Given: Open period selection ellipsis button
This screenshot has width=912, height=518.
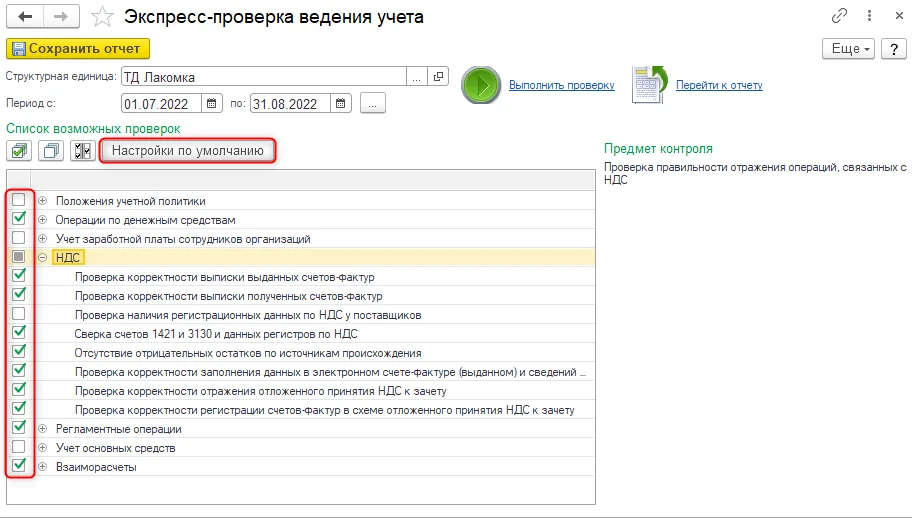Looking at the screenshot, I should pos(373,103).
